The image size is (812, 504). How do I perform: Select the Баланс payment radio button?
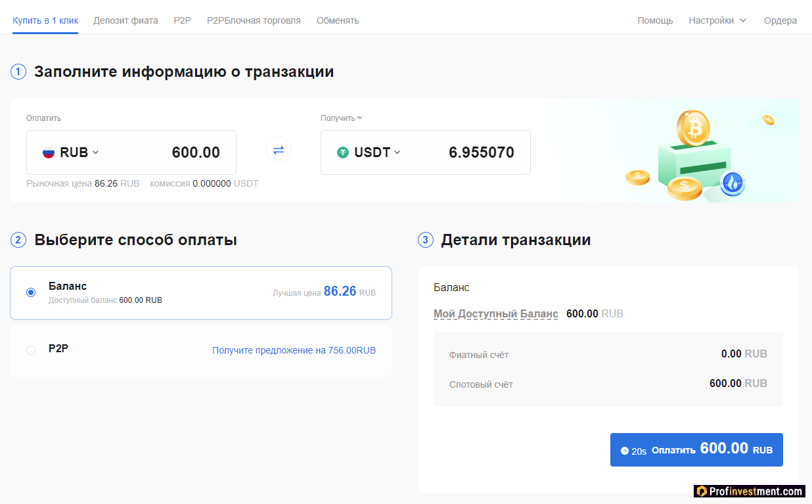[31, 292]
